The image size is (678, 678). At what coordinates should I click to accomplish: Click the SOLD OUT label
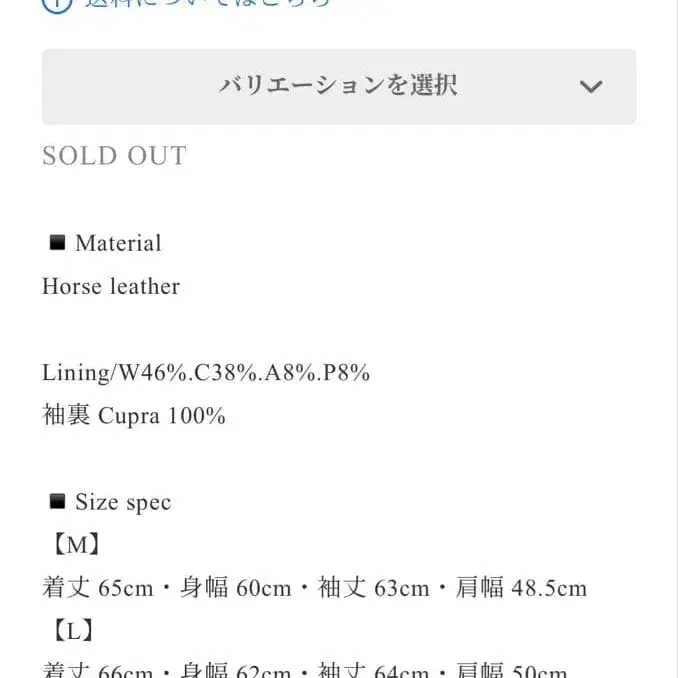(114, 156)
